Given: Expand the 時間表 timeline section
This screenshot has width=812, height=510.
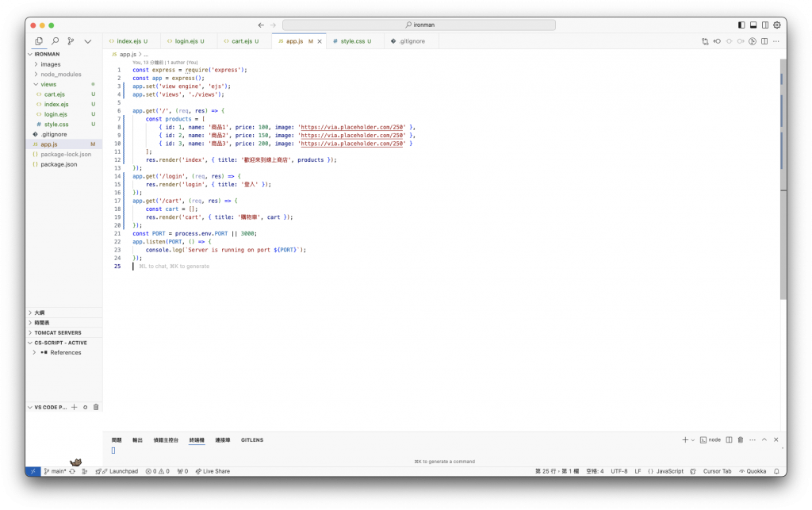Looking at the screenshot, I should 63,323.
